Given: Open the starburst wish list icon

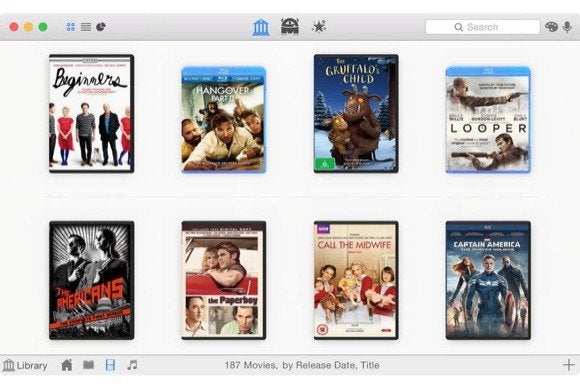Looking at the screenshot, I should click(318, 27).
